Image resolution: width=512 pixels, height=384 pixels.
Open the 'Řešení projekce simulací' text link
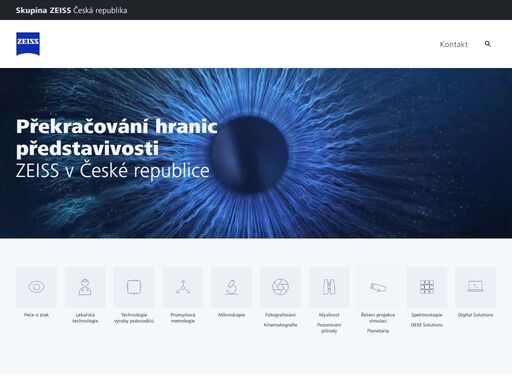click(x=378, y=318)
